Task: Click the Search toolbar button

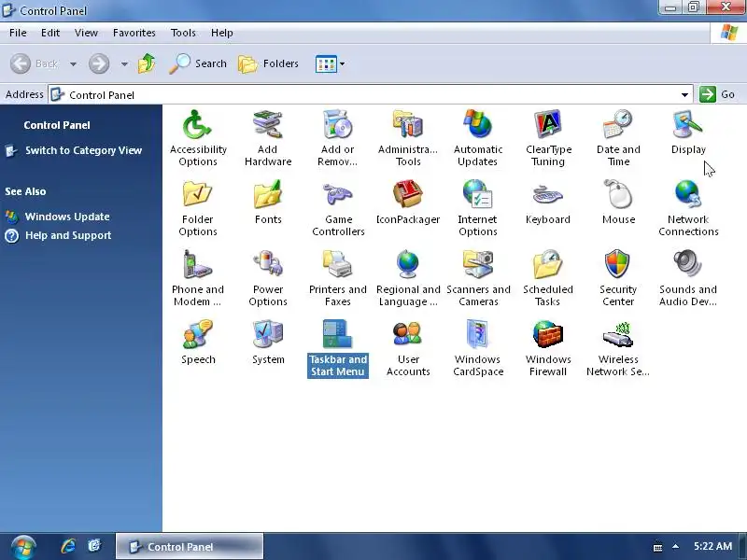Action: coord(198,63)
